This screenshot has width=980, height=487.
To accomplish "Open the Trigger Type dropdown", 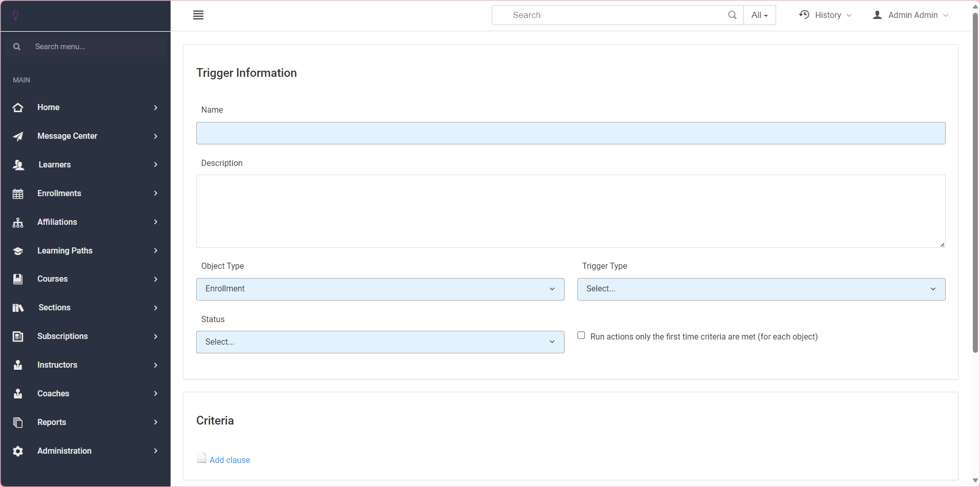I will click(761, 289).
